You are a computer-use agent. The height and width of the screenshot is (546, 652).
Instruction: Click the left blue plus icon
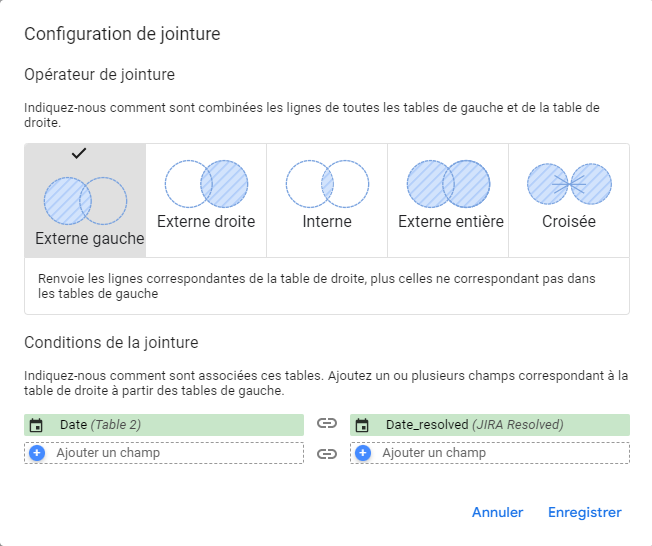point(37,453)
